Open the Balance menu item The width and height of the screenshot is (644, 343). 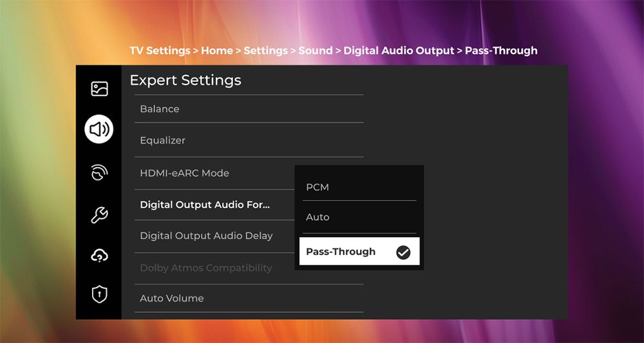249,109
